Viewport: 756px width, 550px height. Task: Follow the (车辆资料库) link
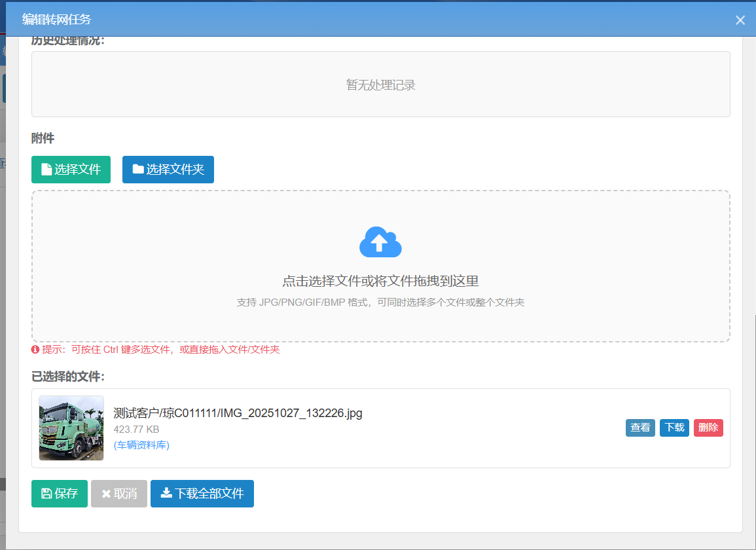click(x=141, y=445)
